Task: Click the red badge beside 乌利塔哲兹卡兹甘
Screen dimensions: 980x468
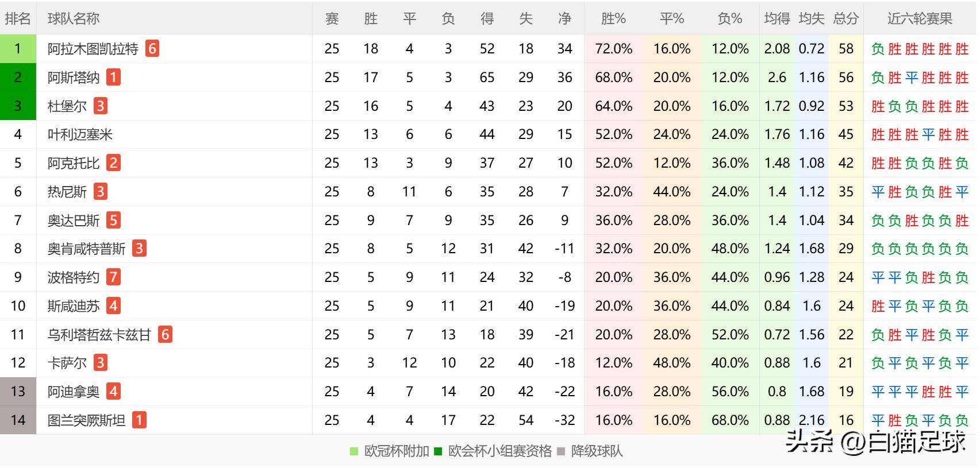Action: click(x=165, y=335)
